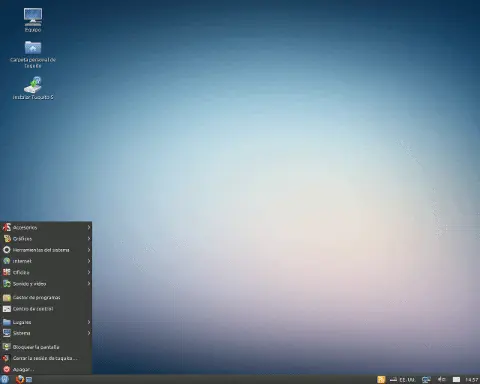Click the show desktop icon beside Firefox
The width and height of the screenshot is (480, 384).
[29, 380]
